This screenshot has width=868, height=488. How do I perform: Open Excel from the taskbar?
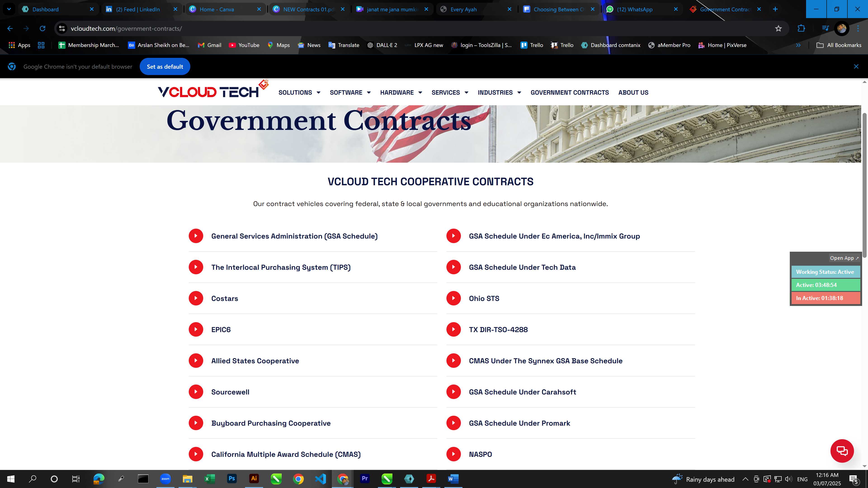click(210, 479)
